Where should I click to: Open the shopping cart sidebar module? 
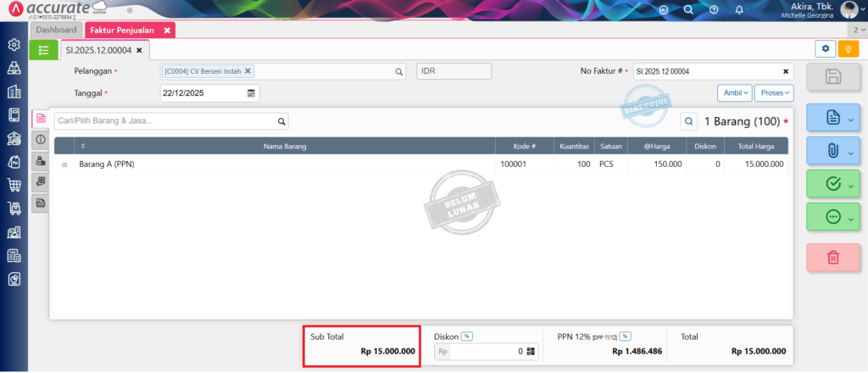pos(14,185)
